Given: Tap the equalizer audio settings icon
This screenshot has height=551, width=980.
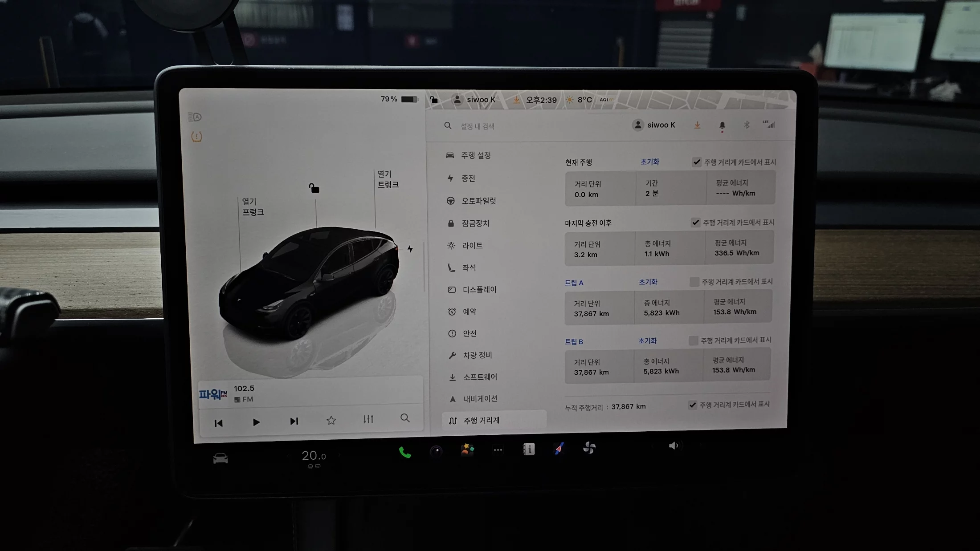Looking at the screenshot, I should [x=368, y=419].
